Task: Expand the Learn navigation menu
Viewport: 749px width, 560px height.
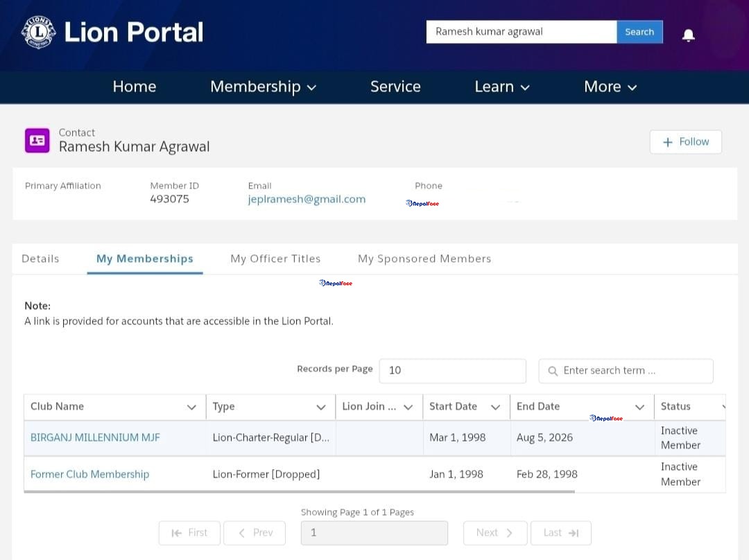Action: click(502, 87)
